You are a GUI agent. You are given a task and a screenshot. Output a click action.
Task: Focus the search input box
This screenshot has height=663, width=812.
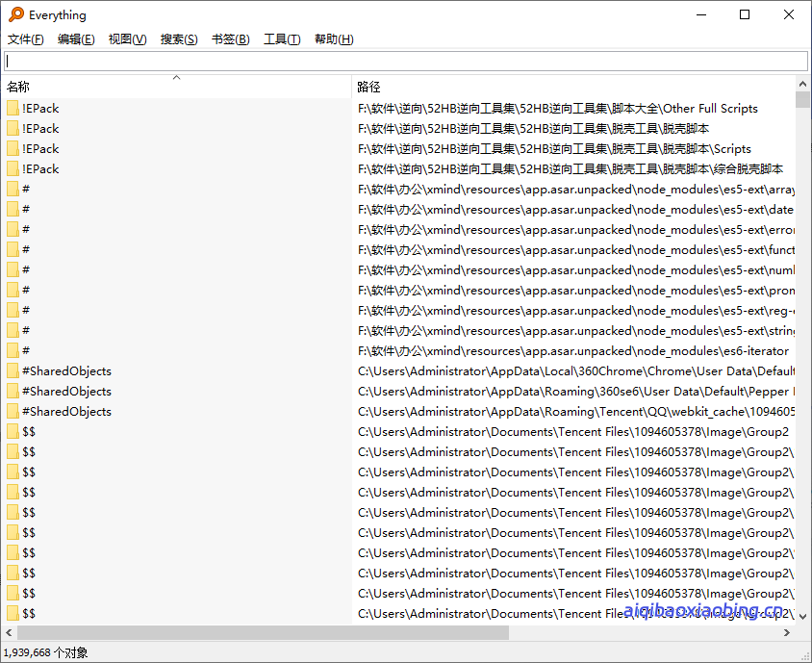click(406, 62)
